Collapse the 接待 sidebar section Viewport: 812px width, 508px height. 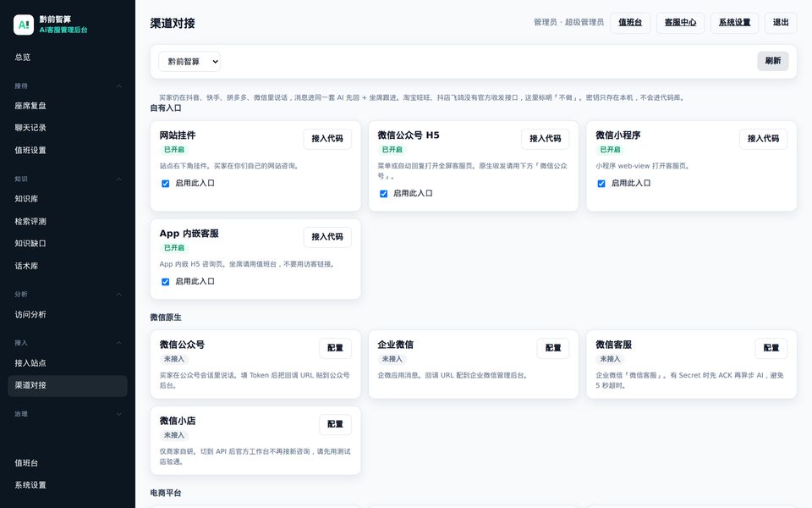(68, 86)
